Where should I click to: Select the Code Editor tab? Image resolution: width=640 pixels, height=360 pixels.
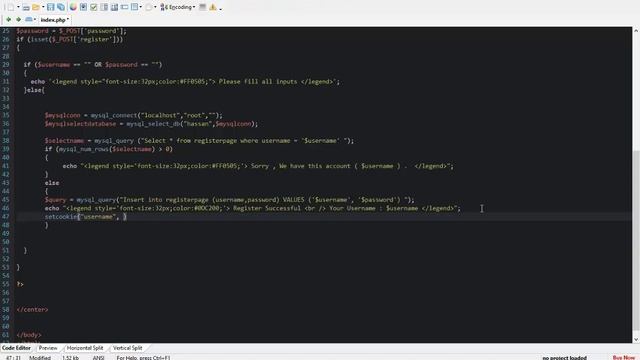click(16, 348)
